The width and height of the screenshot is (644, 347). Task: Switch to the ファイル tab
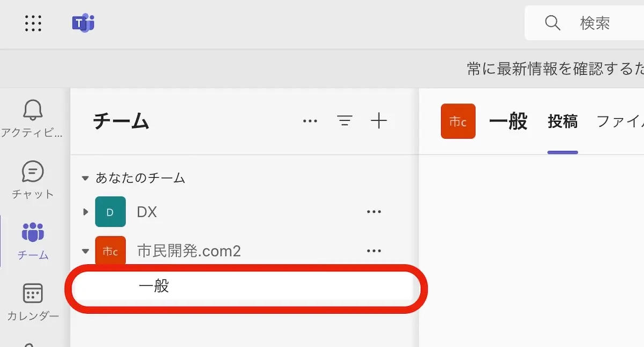(620, 122)
